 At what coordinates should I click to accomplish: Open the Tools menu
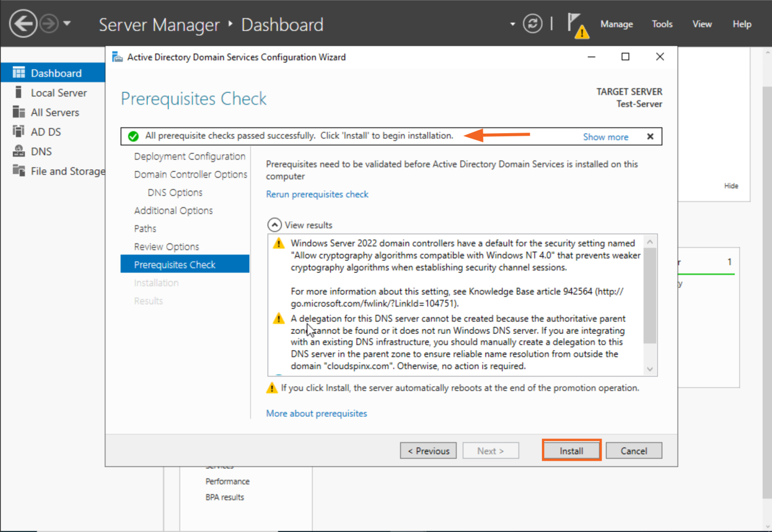pyautogui.click(x=662, y=24)
